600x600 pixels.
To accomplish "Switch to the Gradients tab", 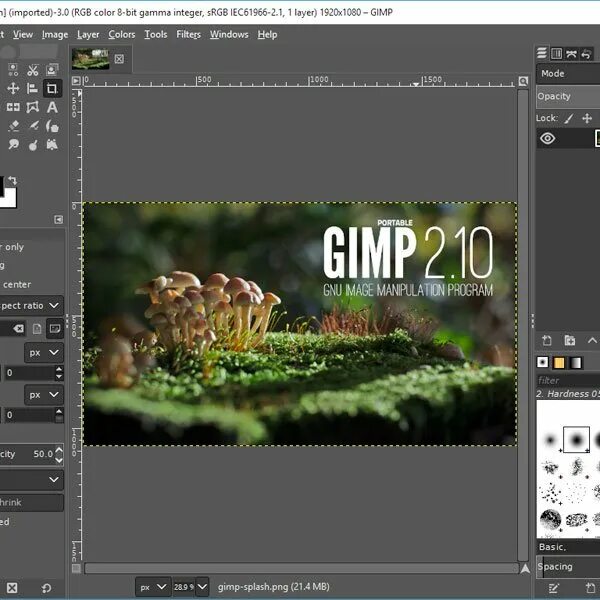I will 576,362.
